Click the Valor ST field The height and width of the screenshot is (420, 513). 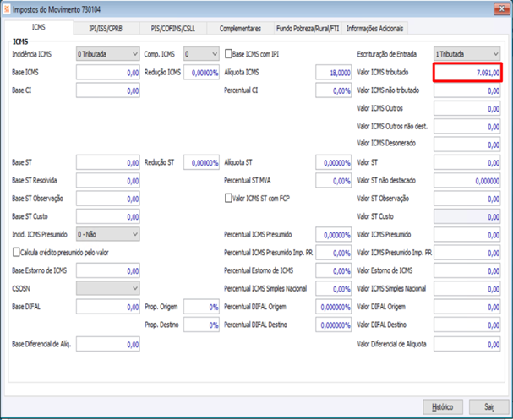[467, 162]
